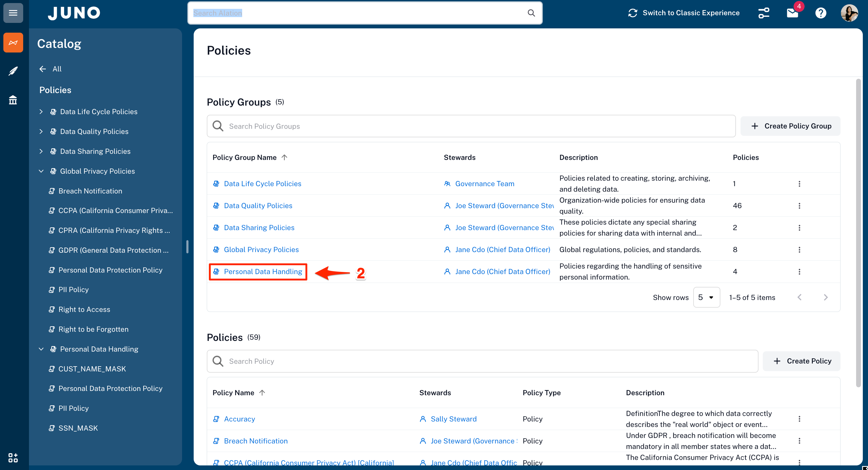This screenshot has width=868, height=470.
Task: Open the hamburger navigation menu
Action: coord(13,13)
